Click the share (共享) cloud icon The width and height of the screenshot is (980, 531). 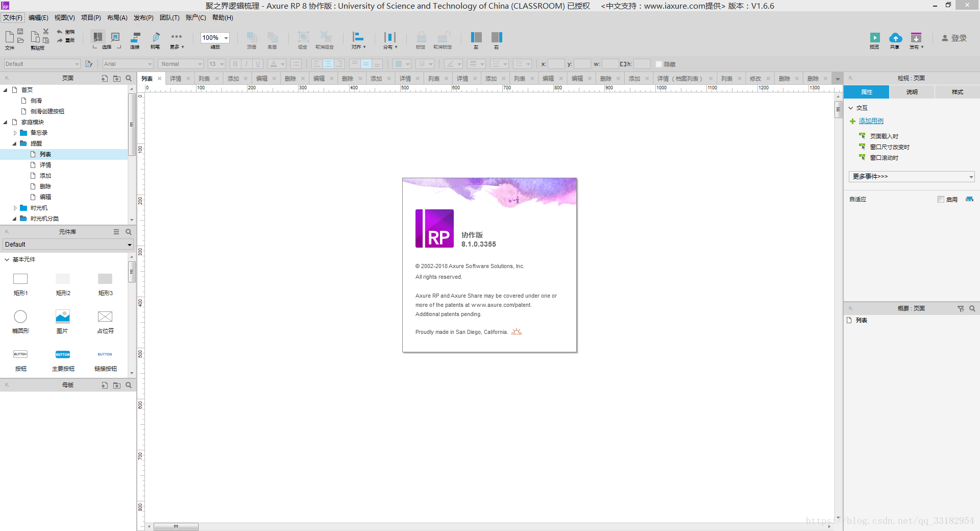click(895, 37)
